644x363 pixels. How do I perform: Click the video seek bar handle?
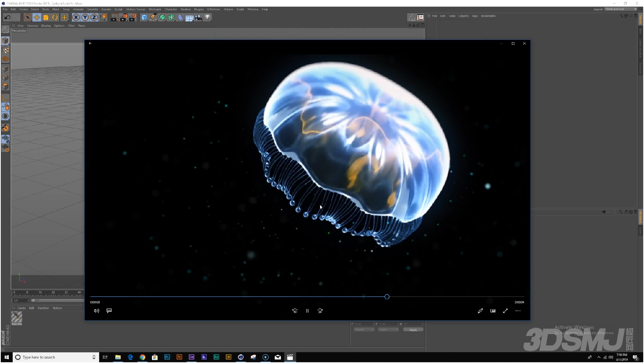click(x=387, y=297)
